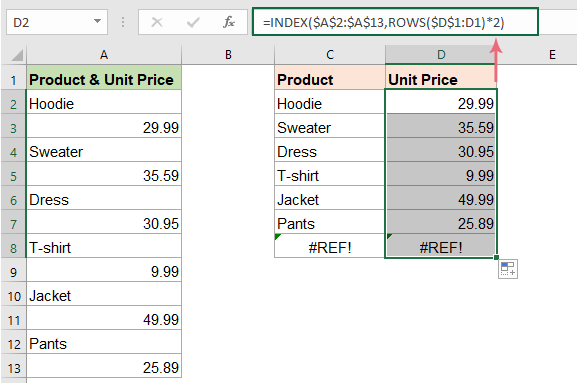Select column A header

104,55
